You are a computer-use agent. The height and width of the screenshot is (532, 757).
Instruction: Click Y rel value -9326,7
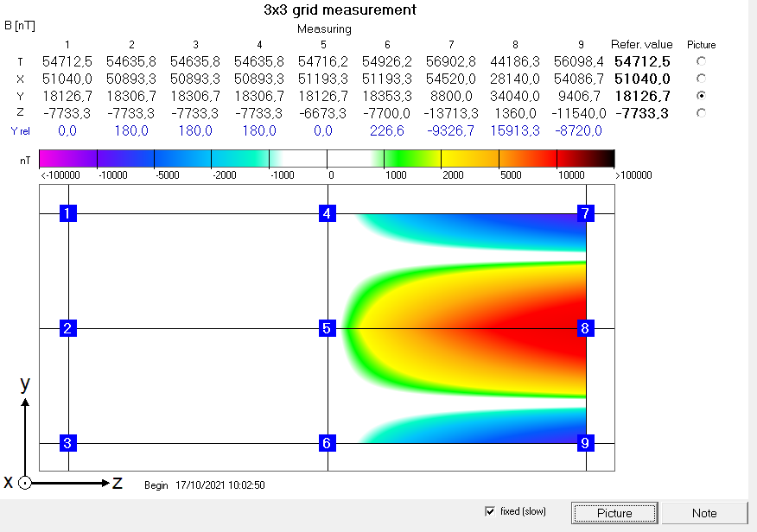point(451,130)
